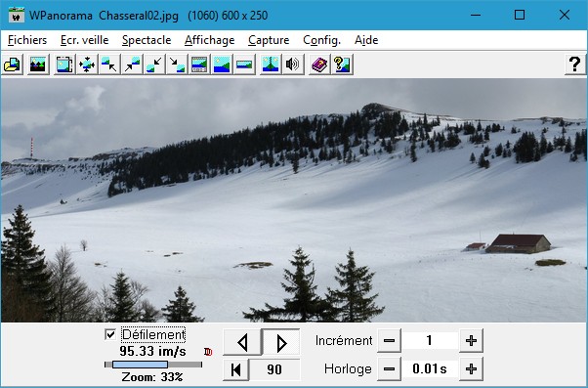
Task: Open the Affichage menu
Action: [210, 40]
